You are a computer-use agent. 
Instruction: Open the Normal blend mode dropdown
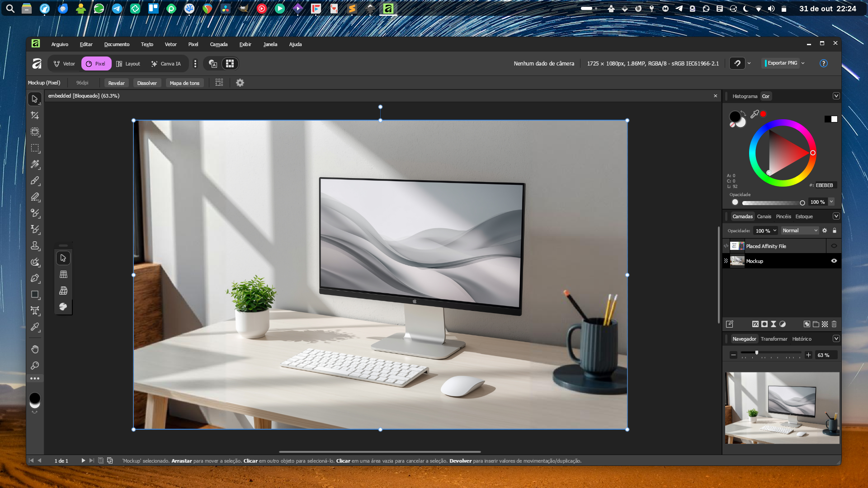800,230
